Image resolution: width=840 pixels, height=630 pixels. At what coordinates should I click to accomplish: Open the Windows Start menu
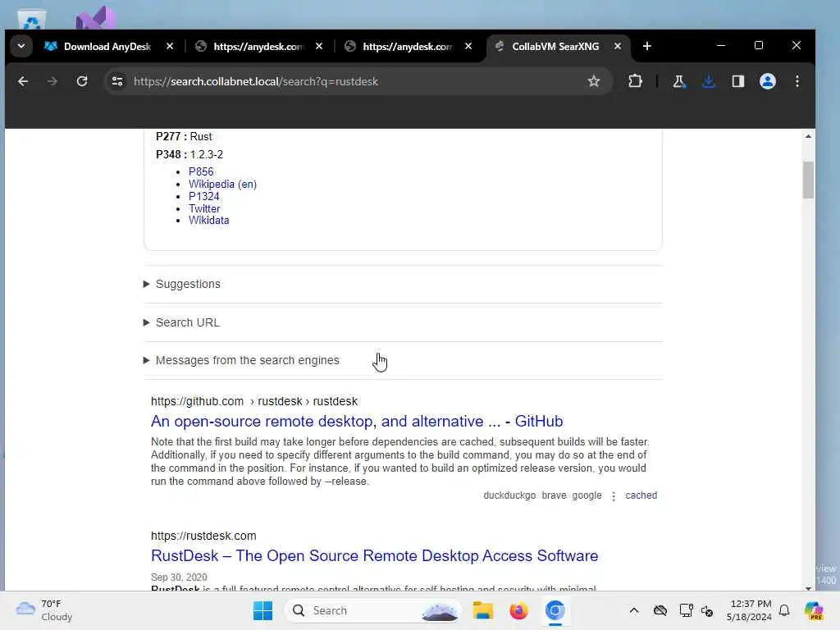pyautogui.click(x=262, y=610)
